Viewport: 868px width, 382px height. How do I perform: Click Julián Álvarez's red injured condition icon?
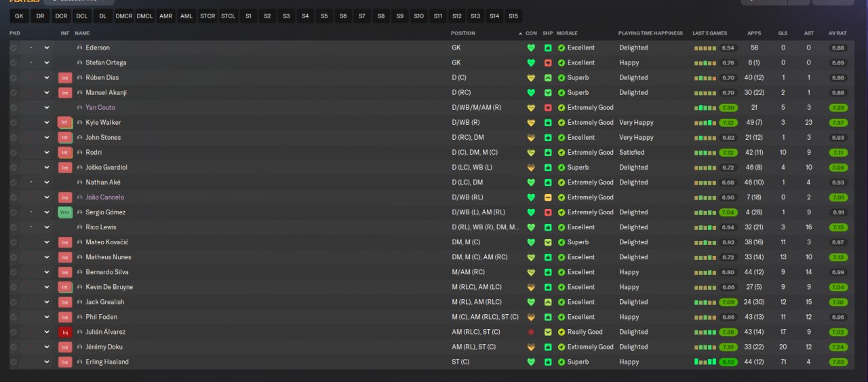point(531,332)
